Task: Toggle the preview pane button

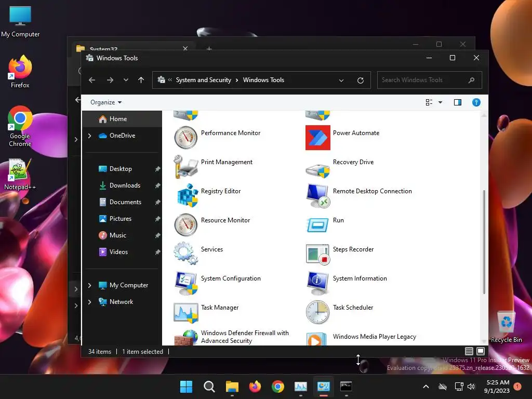Action: point(457,102)
